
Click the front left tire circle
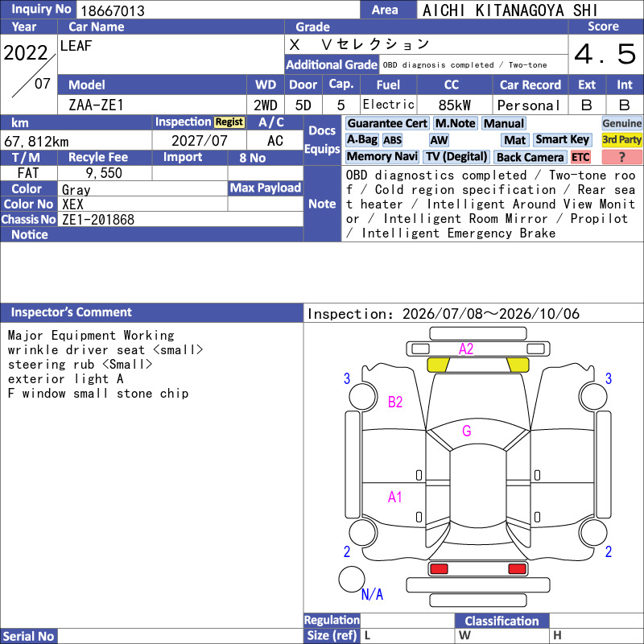point(363,396)
